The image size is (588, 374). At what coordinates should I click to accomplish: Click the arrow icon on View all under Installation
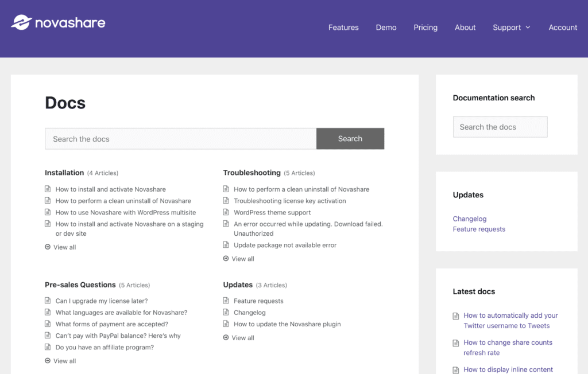point(48,247)
